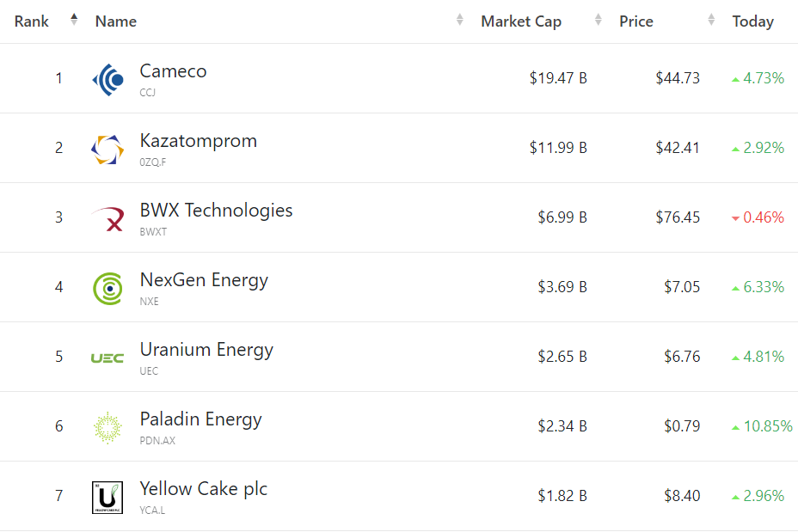Viewport: 798px width, 532px height.
Task: Click the Yellow Cake plc logo
Action: click(x=107, y=497)
